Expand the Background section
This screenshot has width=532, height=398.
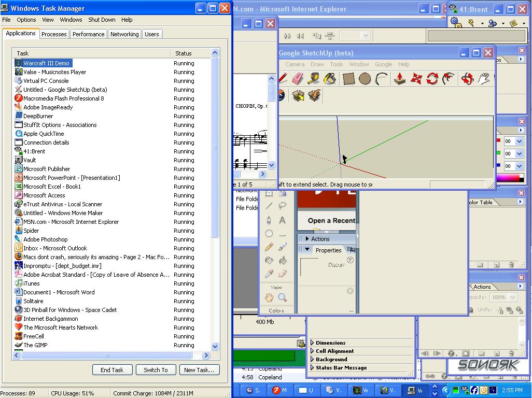pyautogui.click(x=313, y=359)
